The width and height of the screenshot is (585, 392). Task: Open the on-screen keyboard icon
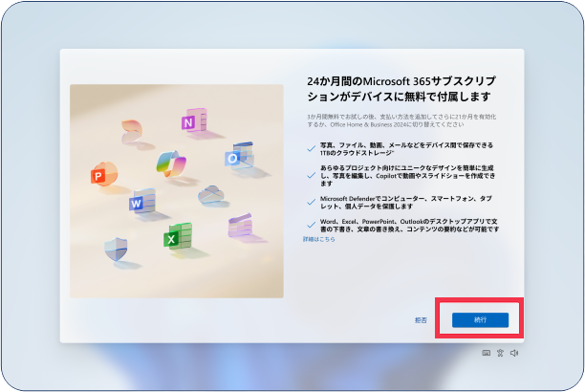click(x=487, y=353)
